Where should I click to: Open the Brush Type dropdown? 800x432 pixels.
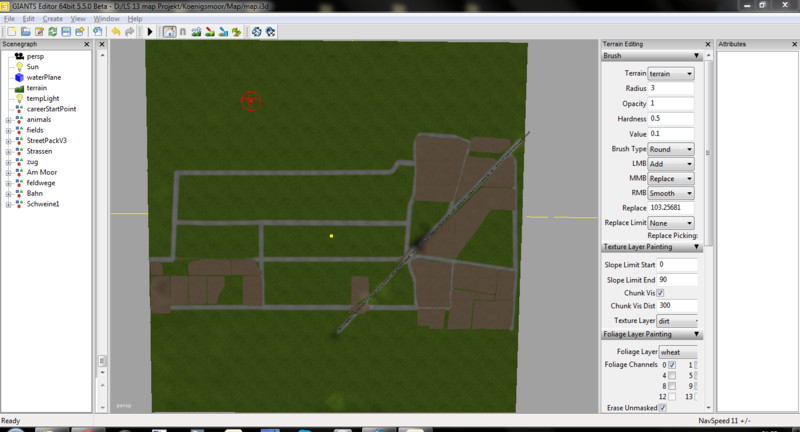(671, 149)
